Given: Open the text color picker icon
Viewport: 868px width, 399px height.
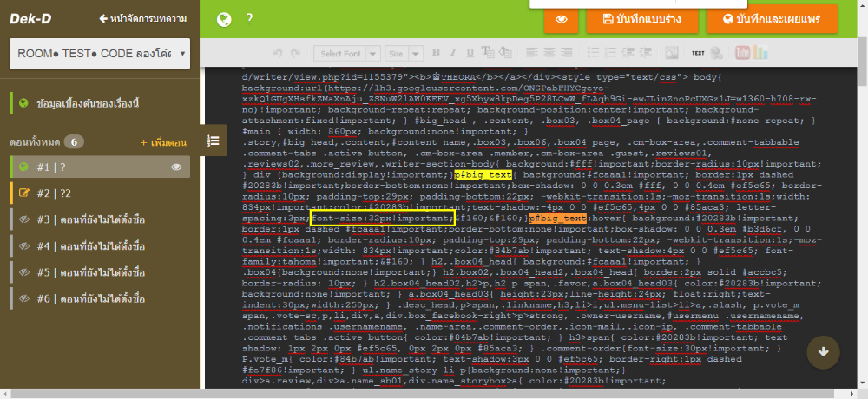Looking at the screenshot, I should pyautogui.click(x=487, y=53).
